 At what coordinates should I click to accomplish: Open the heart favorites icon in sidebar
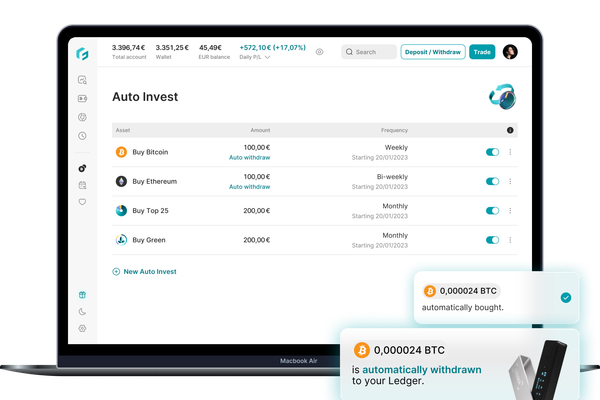pyautogui.click(x=82, y=201)
